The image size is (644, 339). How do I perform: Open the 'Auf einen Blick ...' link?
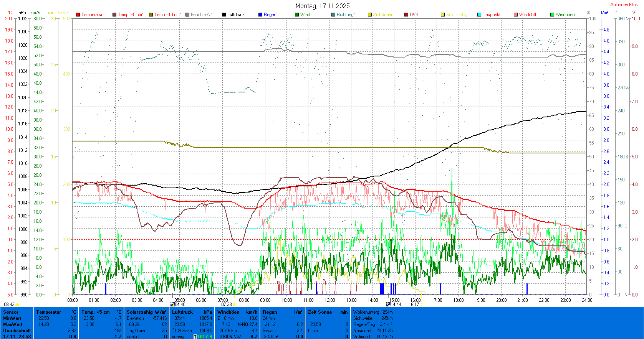tap(626, 5)
